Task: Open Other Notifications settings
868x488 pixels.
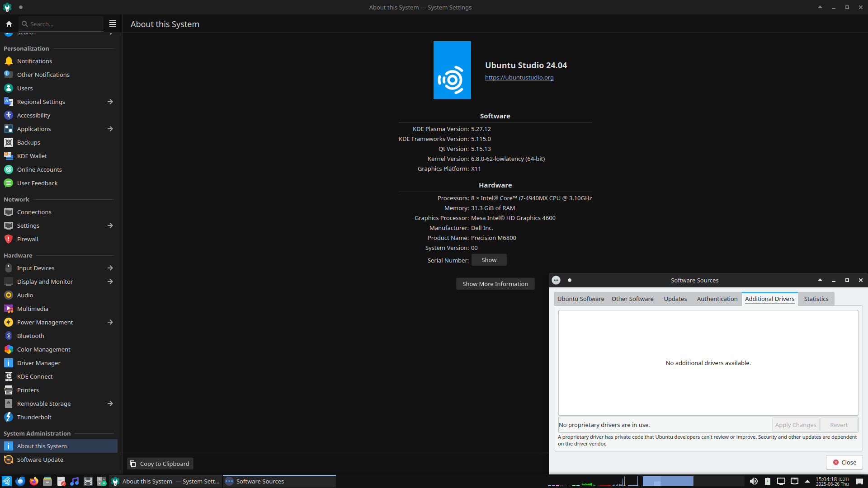Action: tap(59, 75)
